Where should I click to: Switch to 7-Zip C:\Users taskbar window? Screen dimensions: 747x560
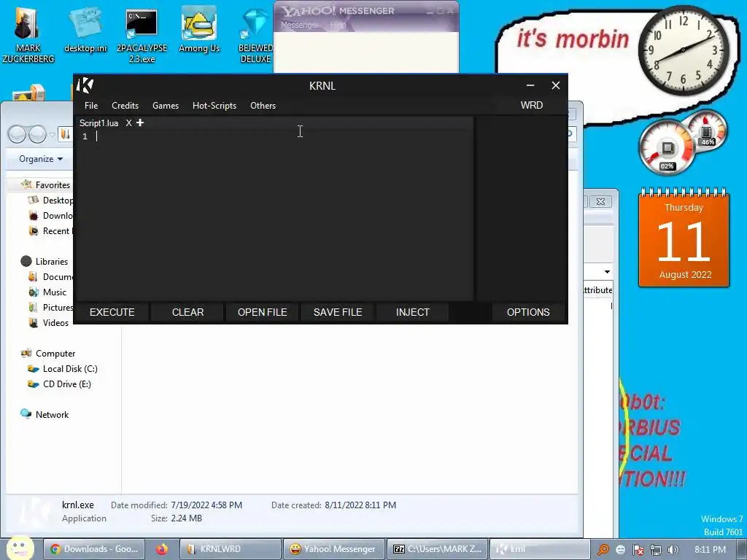click(436, 549)
